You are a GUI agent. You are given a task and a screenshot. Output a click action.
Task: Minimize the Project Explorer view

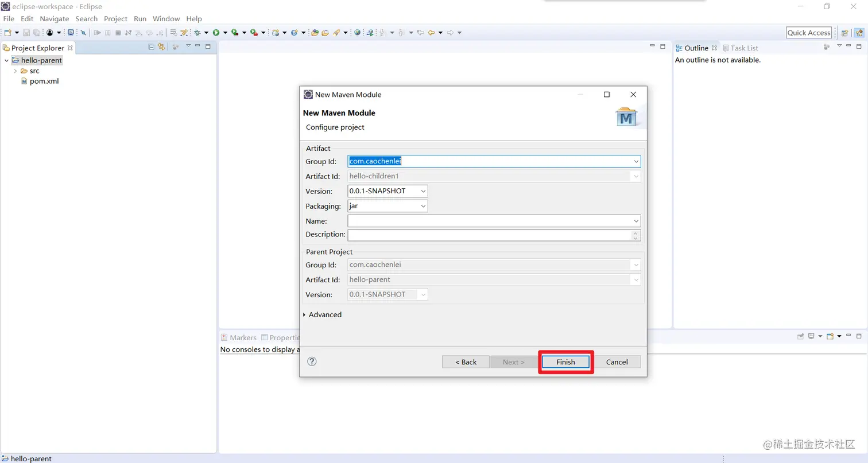pyautogui.click(x=197, y=46)
